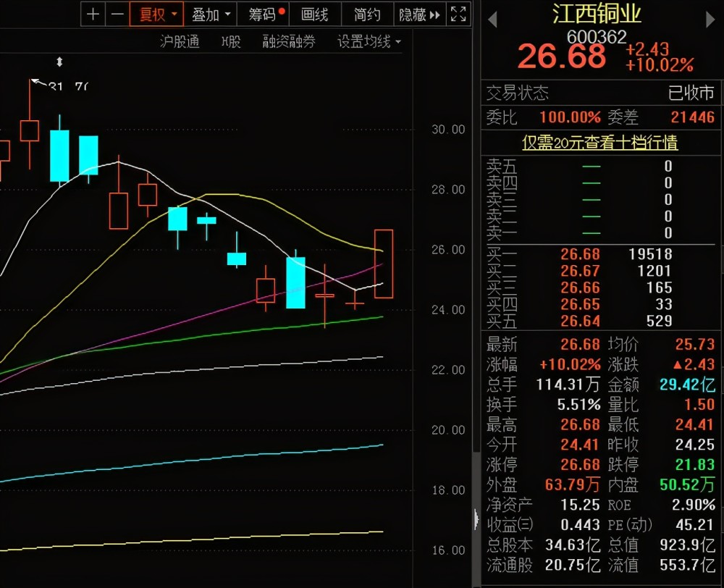The image size is (724, 588).
Task: Click the 卖五 row label
Action: coord(502,167)
